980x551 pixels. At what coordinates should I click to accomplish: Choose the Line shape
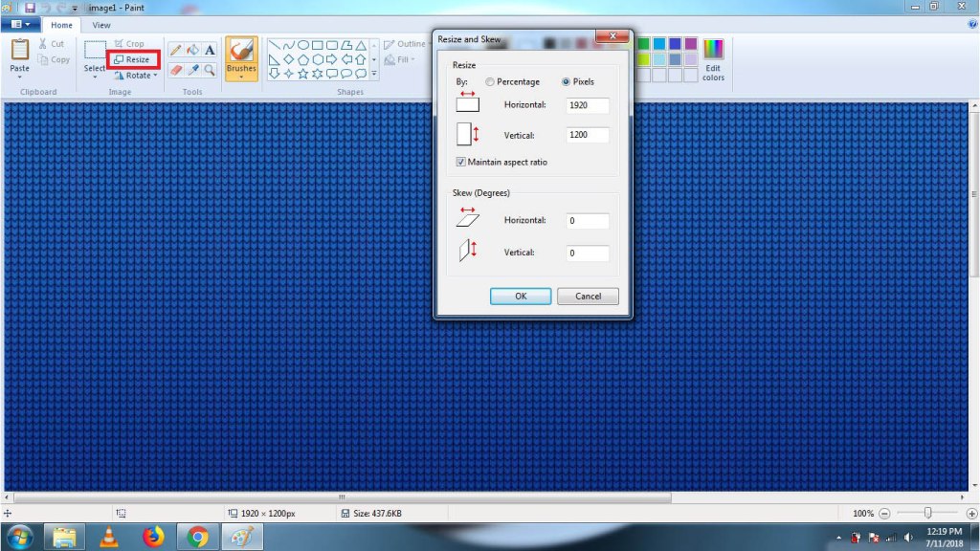pyautogui.click(x=275, y=46)
